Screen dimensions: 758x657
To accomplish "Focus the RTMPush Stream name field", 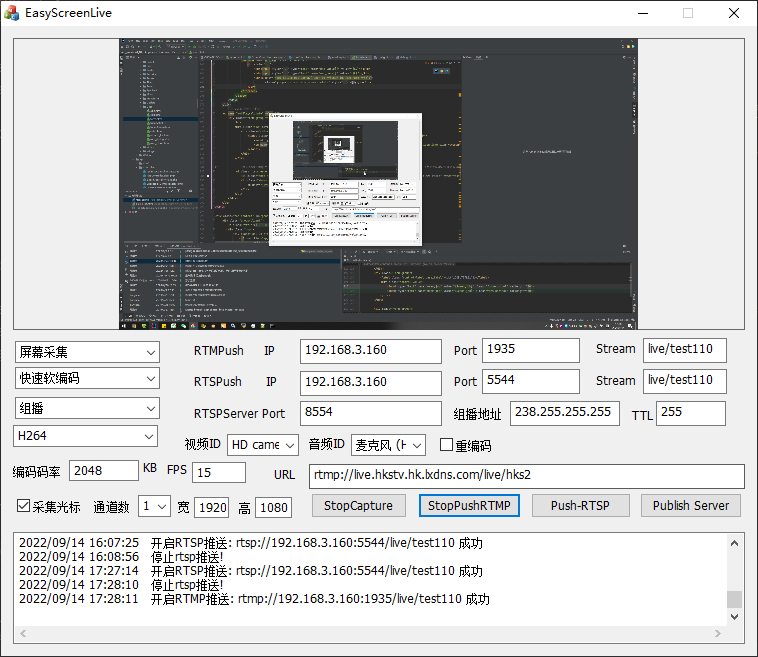I will [685, 350].
